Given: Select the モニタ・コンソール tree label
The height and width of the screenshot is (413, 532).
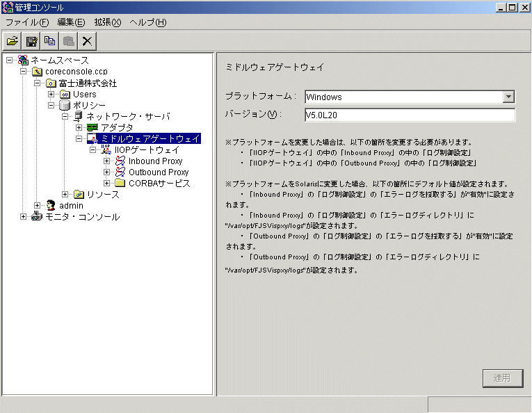Looking at the screenshot, I should (x=82, y=217).
